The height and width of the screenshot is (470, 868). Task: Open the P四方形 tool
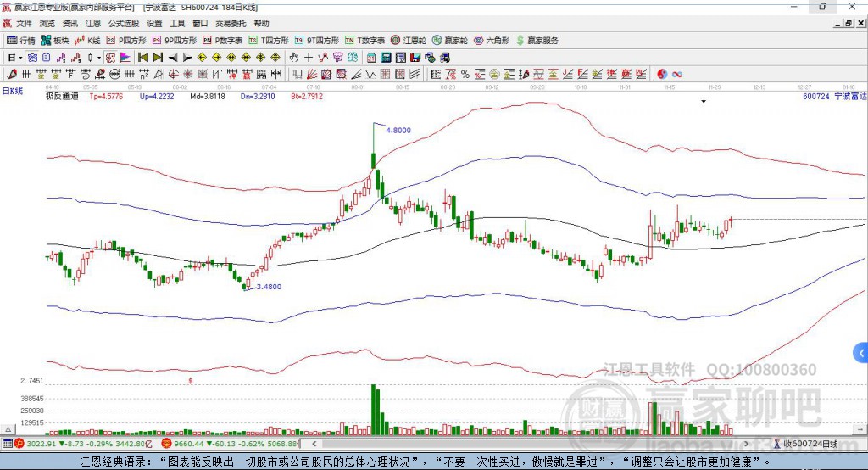(x=126, y=41)
